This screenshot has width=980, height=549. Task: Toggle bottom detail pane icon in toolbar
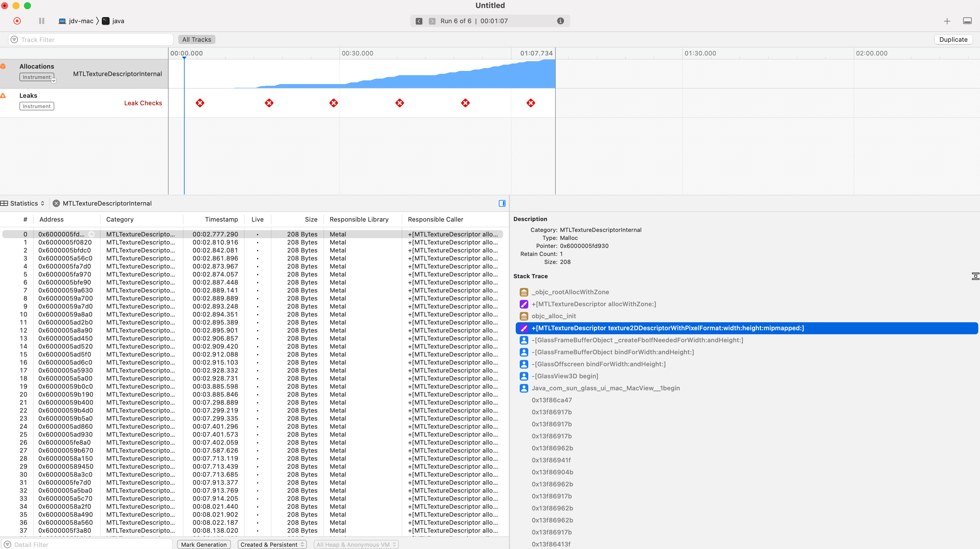(x=967, y=21)
